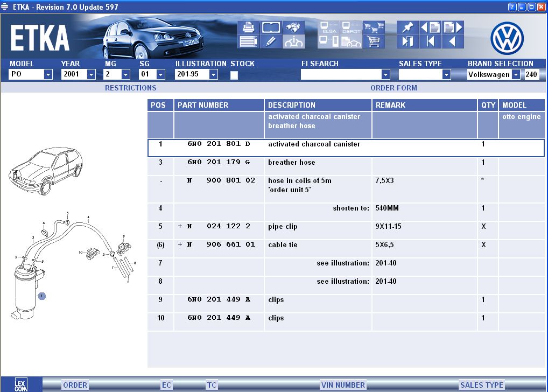Open the YEAR dropdown showing 2001
This screenshot has width=548, height=392.
tap(91, 75)
